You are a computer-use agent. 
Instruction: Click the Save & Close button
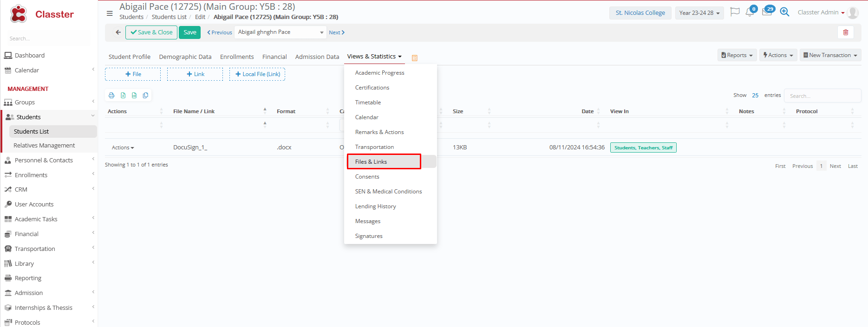[x=151, y=32]
